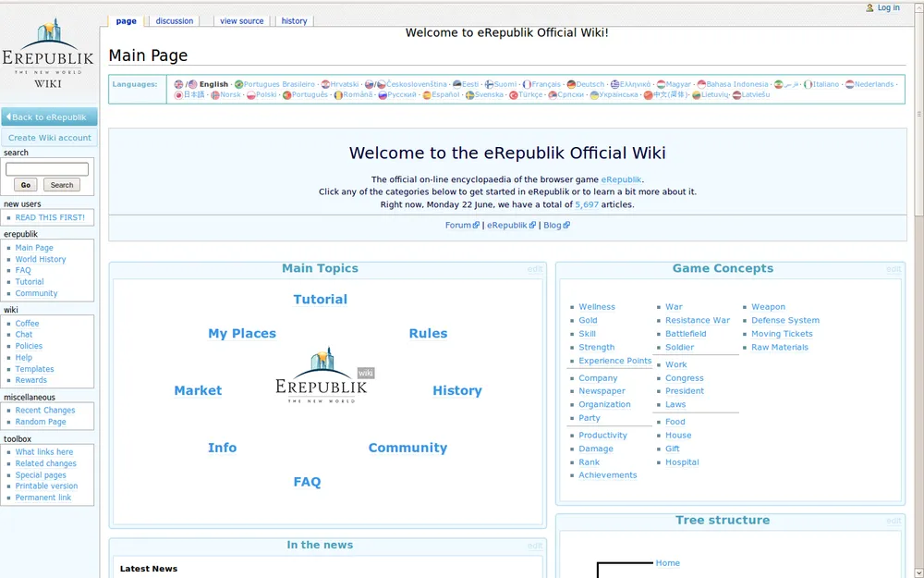The width and height of the screenshot is (924, 578).
Task: Click the Back to eRepublik button
Action: coord(49,117)
